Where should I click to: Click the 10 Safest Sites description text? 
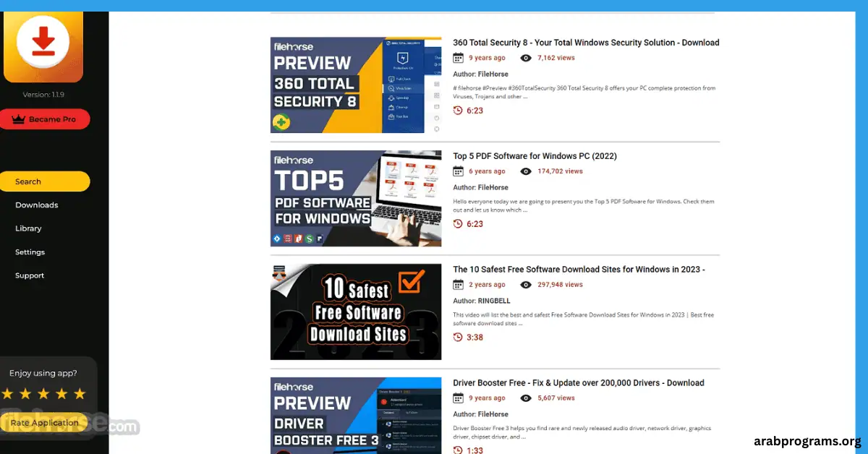click(x=584, y=319)
